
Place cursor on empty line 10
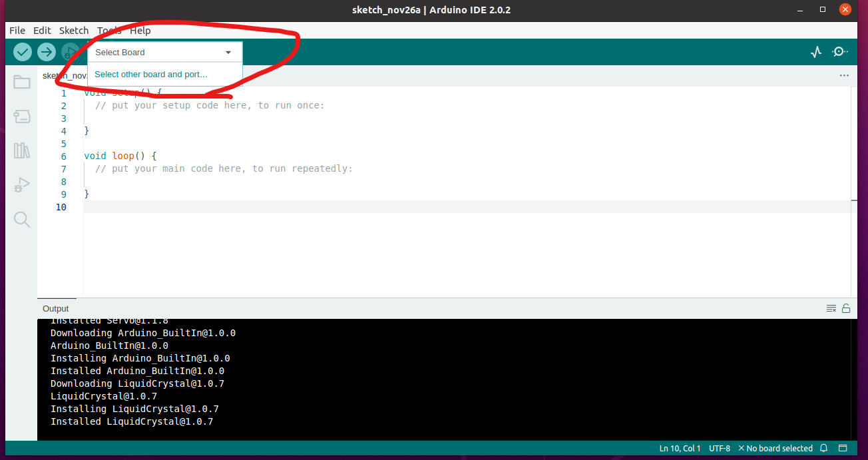pos(466,207)
